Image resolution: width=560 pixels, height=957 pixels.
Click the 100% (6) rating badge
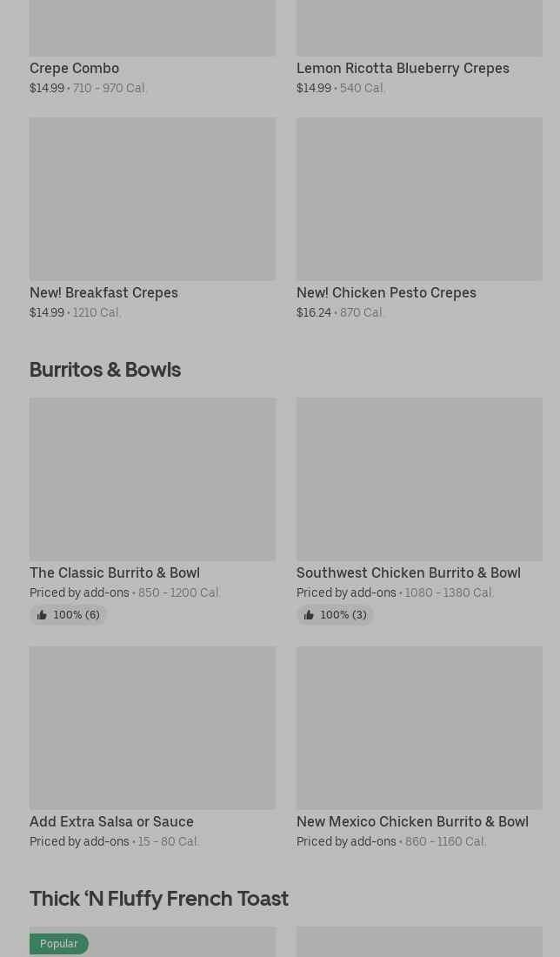click(x=76, y=615)
